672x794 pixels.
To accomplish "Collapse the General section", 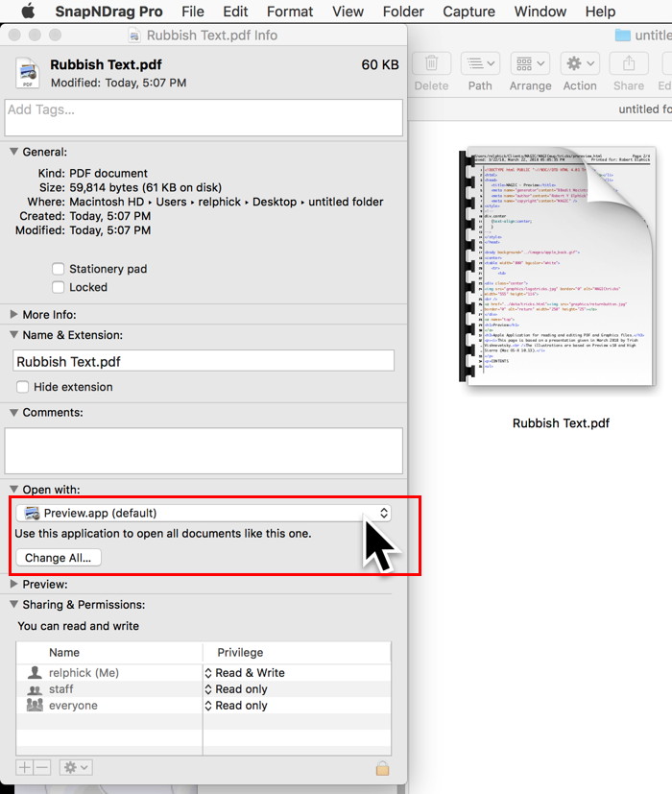I will pos(14,152).
